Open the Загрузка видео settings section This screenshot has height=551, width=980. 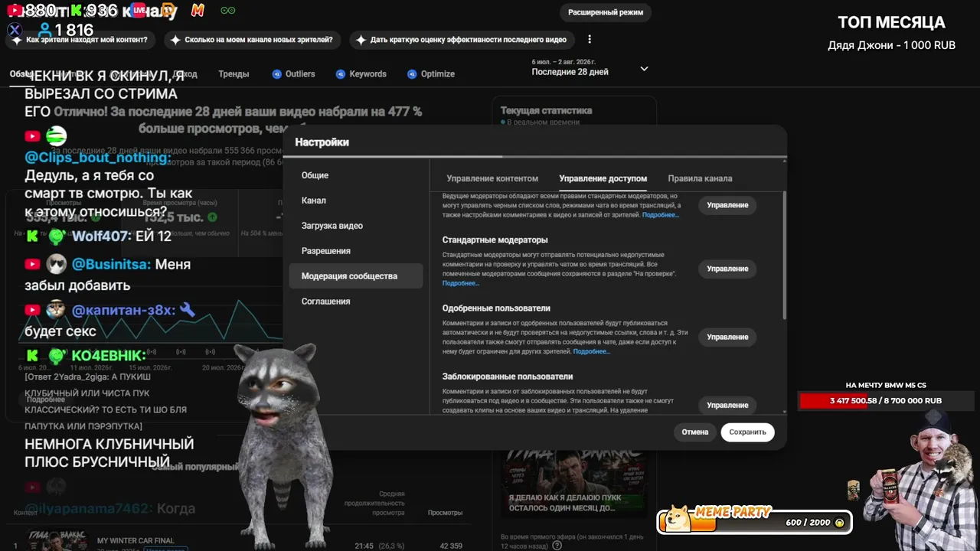tap(355, 226)
